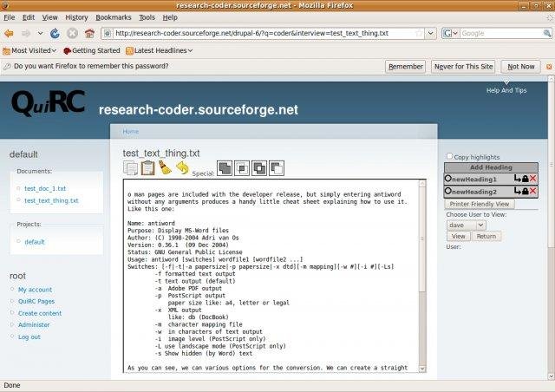Open the default project link
Screen dimensions: 555x392
point(35,242)
